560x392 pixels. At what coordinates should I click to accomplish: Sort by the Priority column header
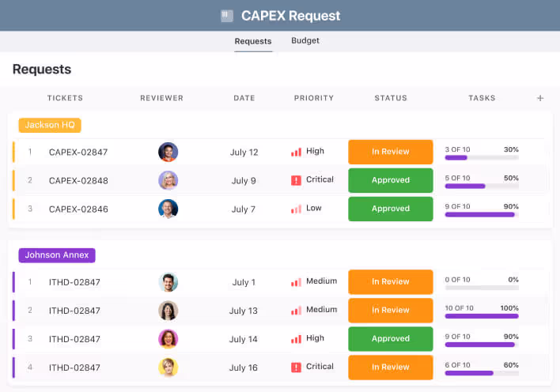point(314,98)
